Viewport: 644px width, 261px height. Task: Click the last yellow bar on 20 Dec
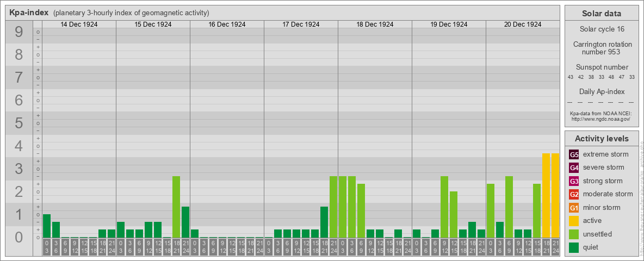[555, 195]
